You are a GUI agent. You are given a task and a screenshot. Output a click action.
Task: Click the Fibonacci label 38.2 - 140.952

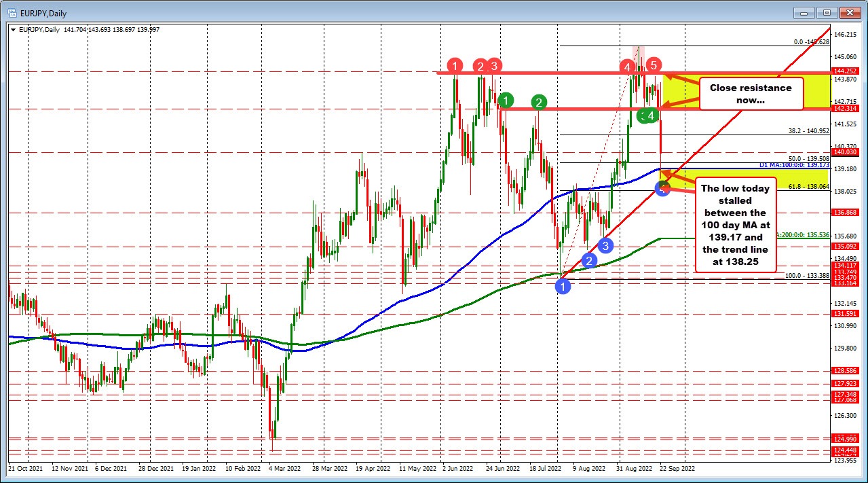coord(808,131)
